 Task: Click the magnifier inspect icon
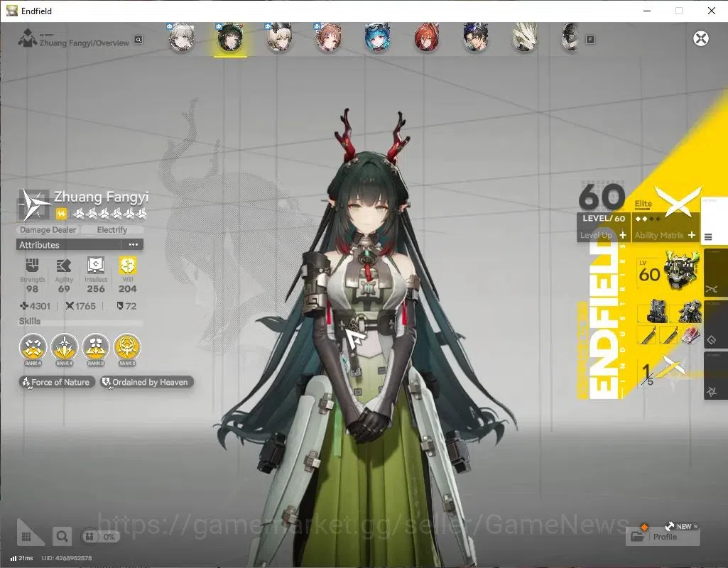(x=62, y=537)
